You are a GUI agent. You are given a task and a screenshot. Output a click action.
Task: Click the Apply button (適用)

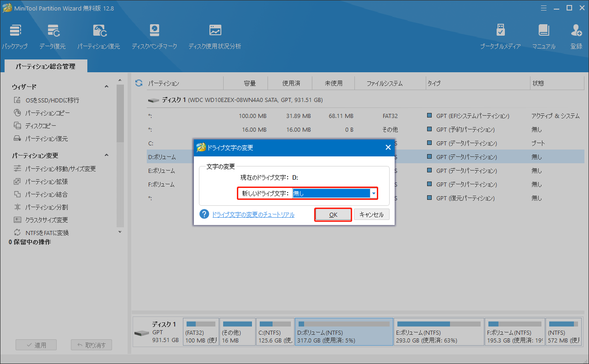pos(35,345)
